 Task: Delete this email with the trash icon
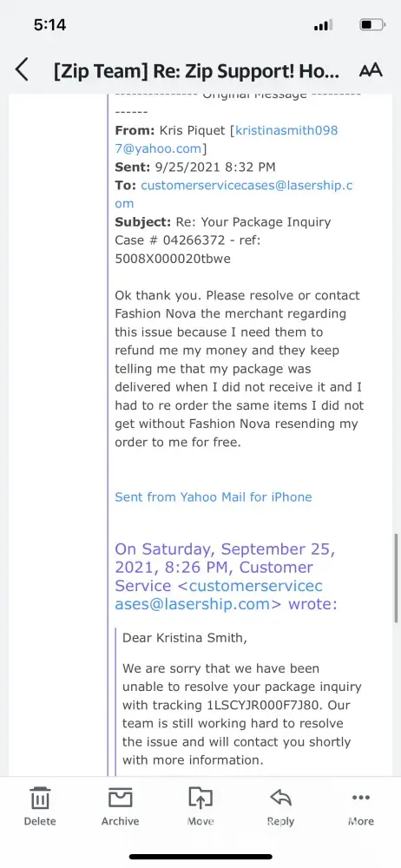click(40, 806)
